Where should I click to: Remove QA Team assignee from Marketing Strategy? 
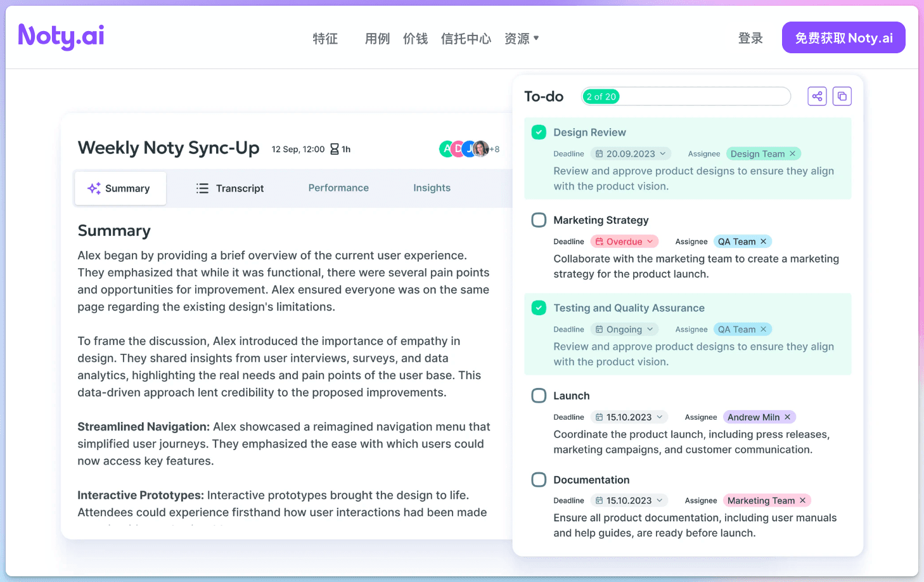[x=763, y=242]
